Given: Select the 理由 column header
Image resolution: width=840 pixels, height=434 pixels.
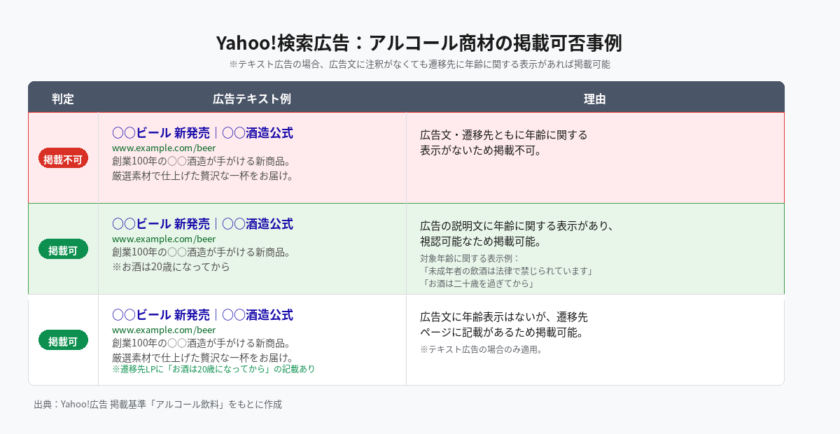Looking at the screenshot, I should point(595,99).
